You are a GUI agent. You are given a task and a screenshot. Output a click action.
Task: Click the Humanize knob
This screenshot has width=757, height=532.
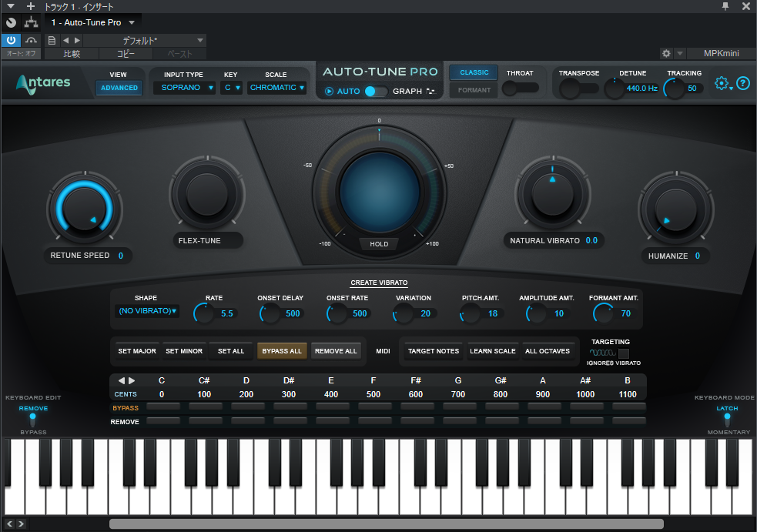click(x=675, y=209)
